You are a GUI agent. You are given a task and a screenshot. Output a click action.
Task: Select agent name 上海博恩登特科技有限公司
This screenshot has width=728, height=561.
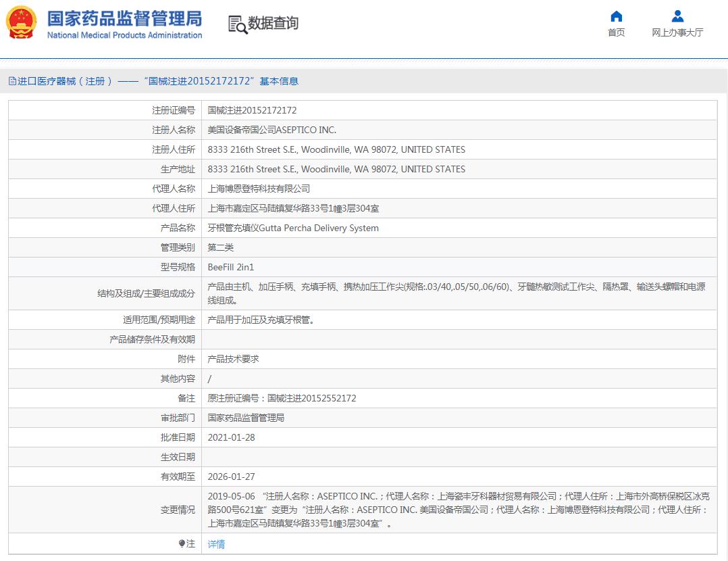pos(259,189)
